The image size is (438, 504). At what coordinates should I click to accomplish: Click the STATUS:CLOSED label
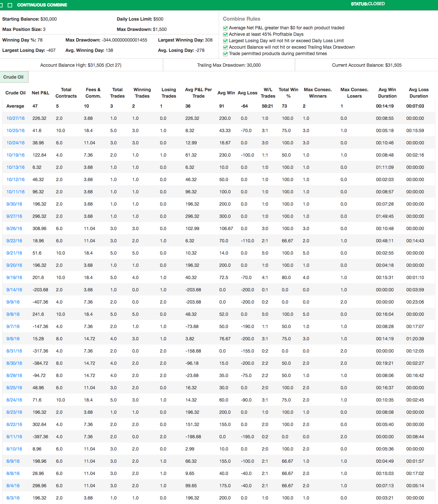[368, 4]
